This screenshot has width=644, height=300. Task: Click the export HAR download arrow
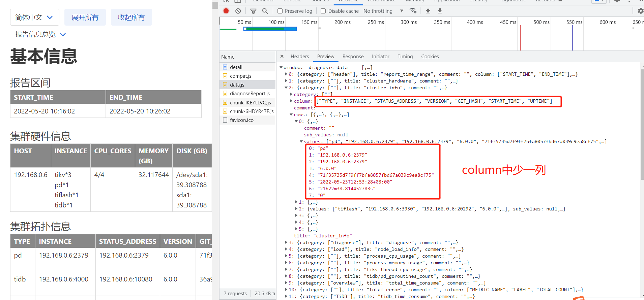[440, 11]
